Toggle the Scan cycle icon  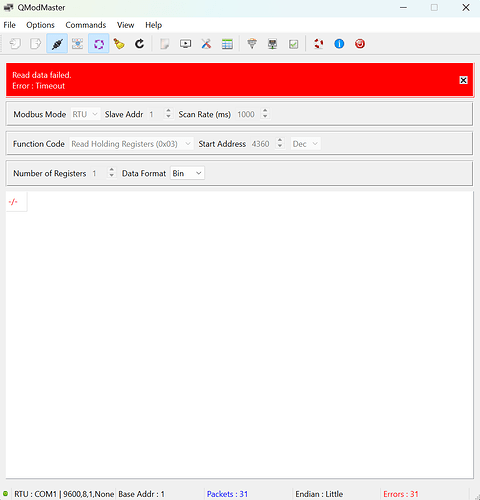99,44
